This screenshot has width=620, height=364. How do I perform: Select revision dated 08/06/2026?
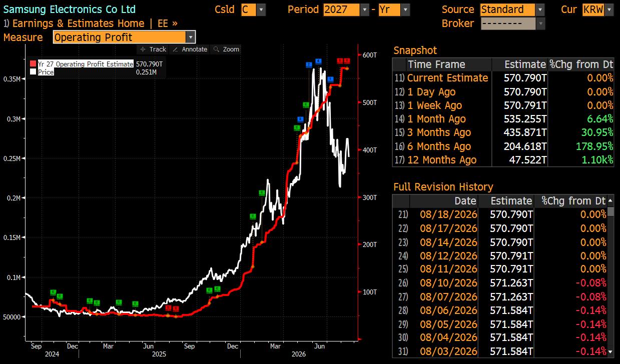499,310
